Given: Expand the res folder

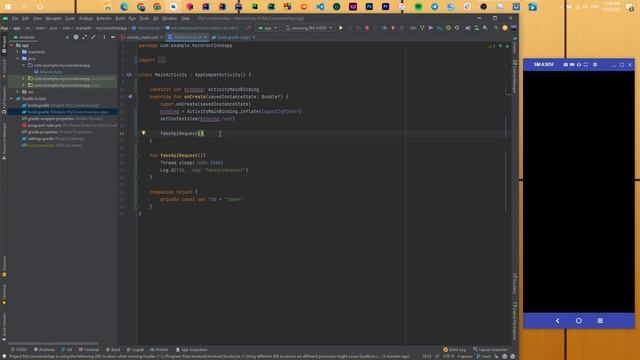Looking at the screenshot, I should point(18,92).
